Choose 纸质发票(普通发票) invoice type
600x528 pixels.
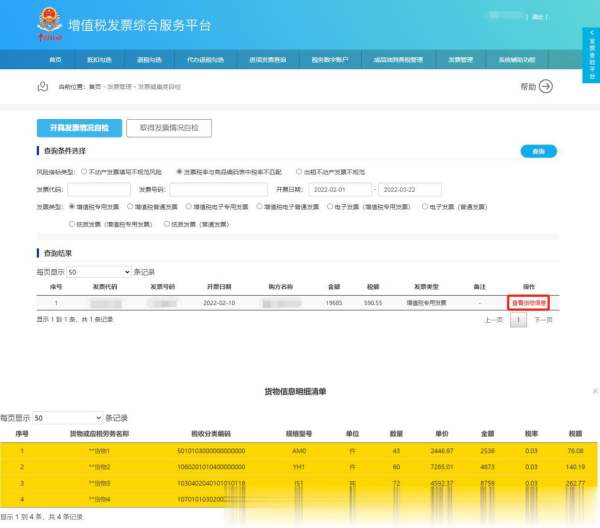(165, 224)
